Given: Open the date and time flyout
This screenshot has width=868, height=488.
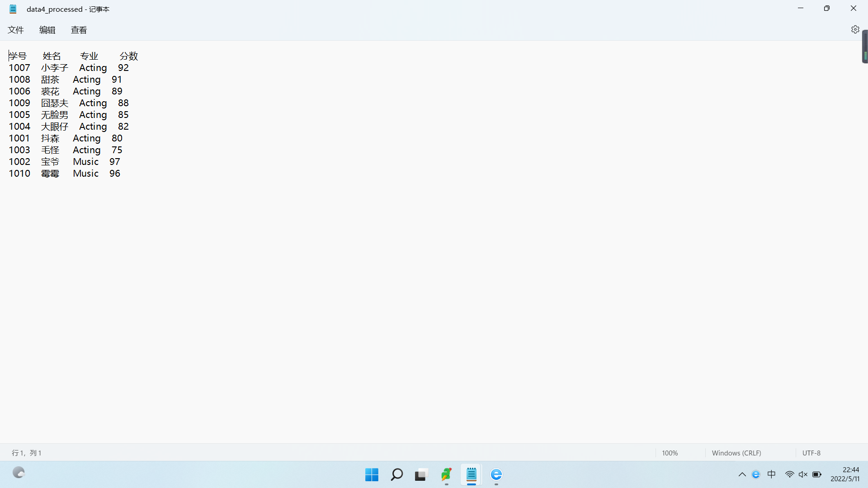Looking at the screenshot, I should tap(844, 474).
